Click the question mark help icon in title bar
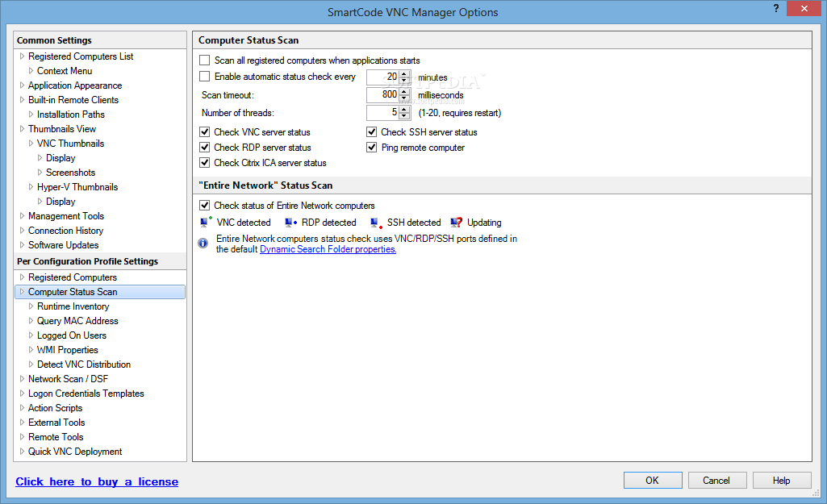This screenshot has height=504, width=827. (x=776, y=8)
